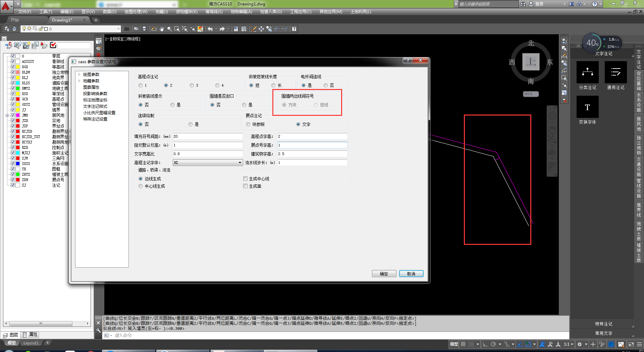Click customization menu icon in status bar
The height and width of the screenshot is (352, 644).
click(640, 344)
